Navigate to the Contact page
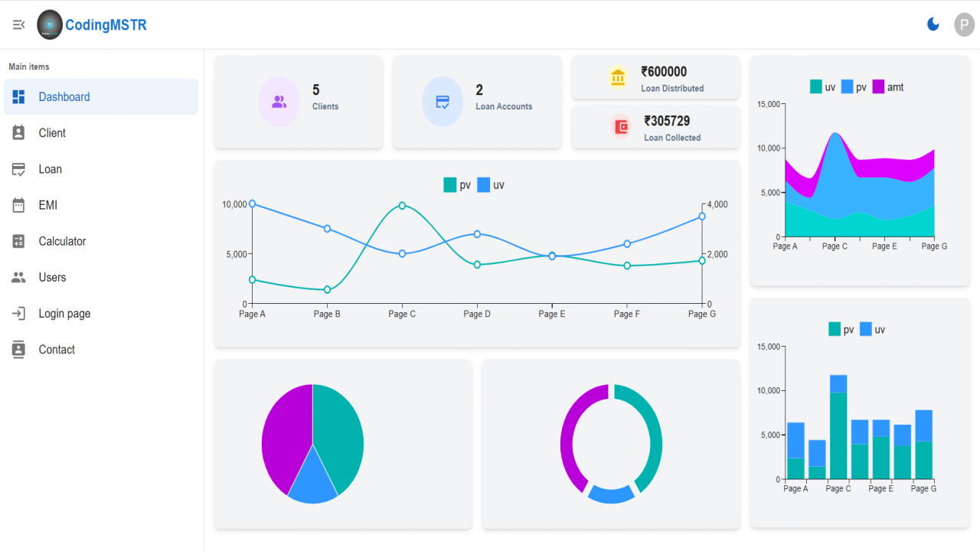The image size is (980, 551). point(101,350)
